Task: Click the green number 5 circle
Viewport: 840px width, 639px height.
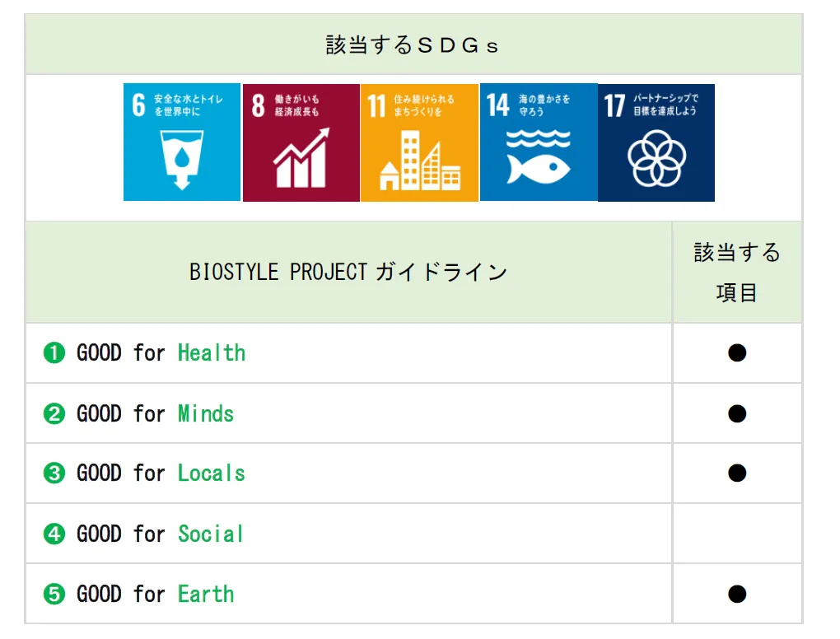Action: (54, 594)
